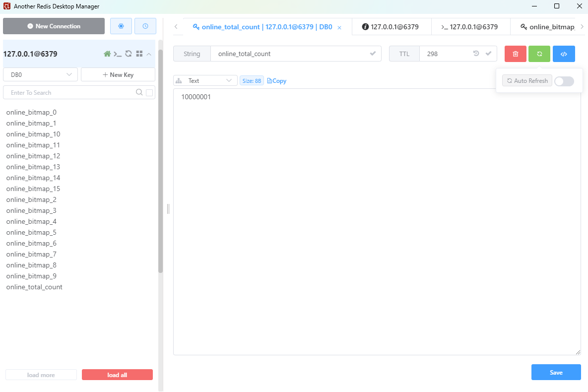Click the green refresh key button
Screen dimensions: 588x392
pos(539,54)
